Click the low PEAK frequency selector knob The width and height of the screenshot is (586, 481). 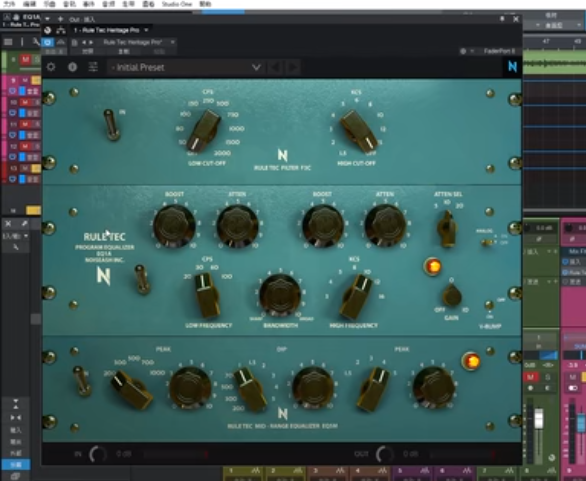click(131, 389)
